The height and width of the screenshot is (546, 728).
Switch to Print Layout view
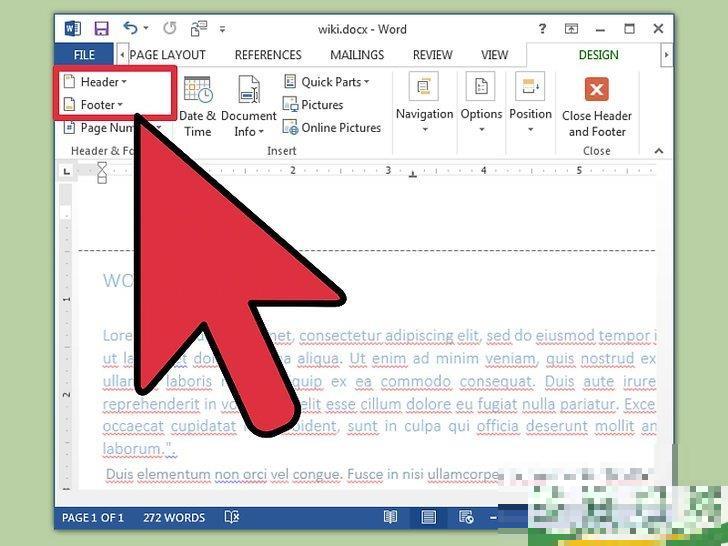428,517
